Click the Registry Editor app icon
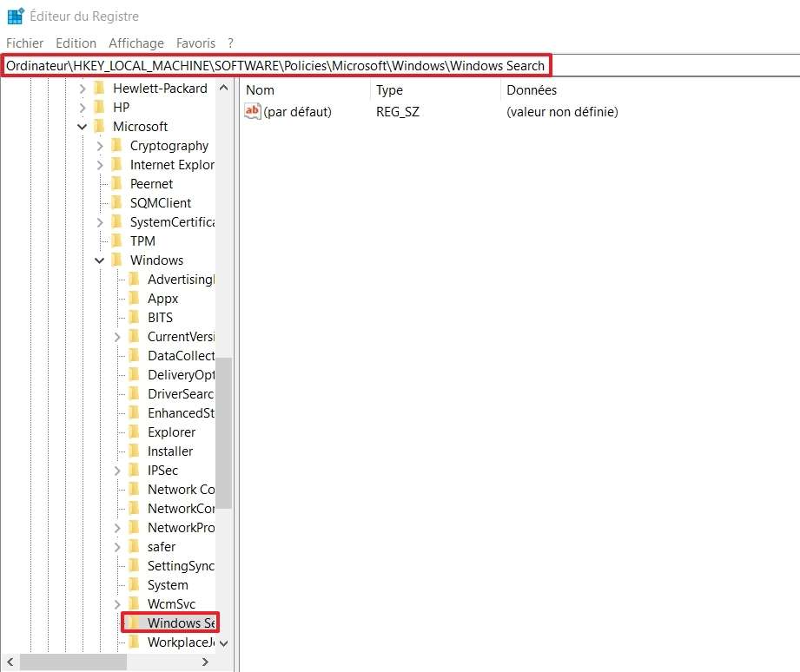 point(16,16)
